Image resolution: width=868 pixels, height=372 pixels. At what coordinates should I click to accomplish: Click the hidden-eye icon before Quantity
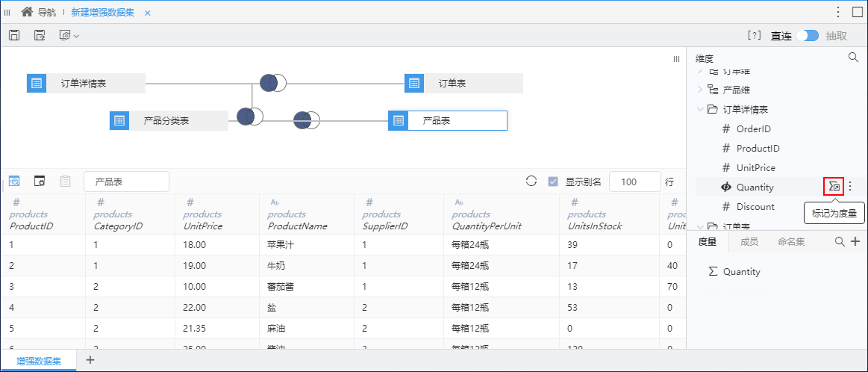[726, 187]
